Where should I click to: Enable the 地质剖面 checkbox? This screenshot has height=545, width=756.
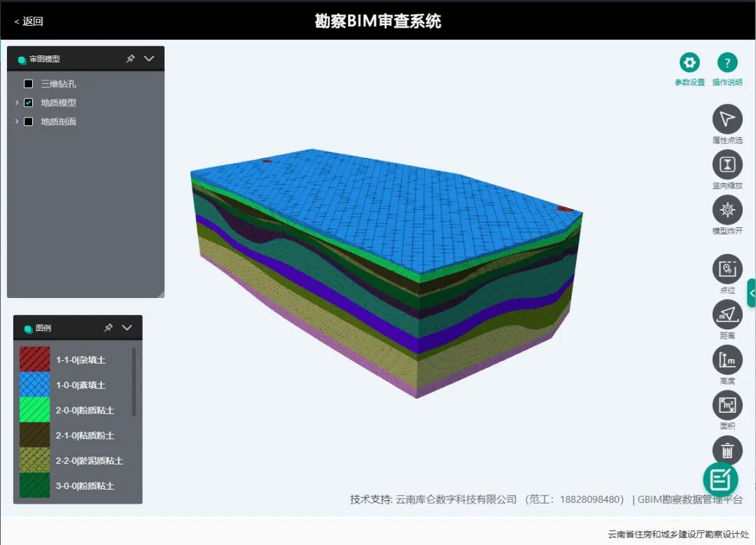click(29, 122)
